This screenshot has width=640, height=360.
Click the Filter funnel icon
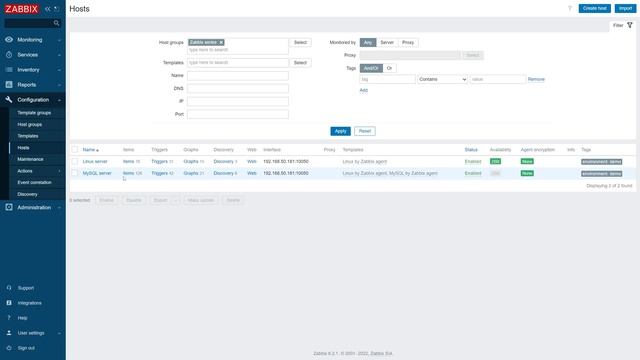tap(630, 25)
